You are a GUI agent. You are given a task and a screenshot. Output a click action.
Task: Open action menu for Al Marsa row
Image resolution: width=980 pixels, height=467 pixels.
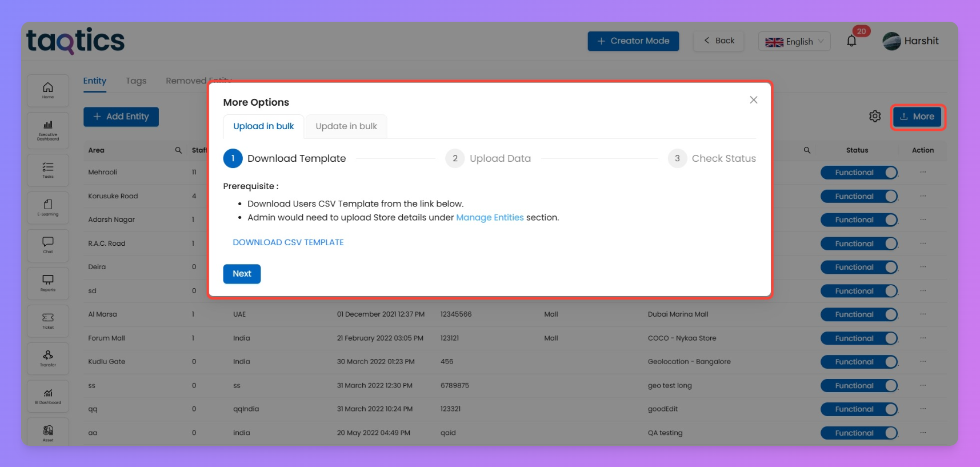923,314
